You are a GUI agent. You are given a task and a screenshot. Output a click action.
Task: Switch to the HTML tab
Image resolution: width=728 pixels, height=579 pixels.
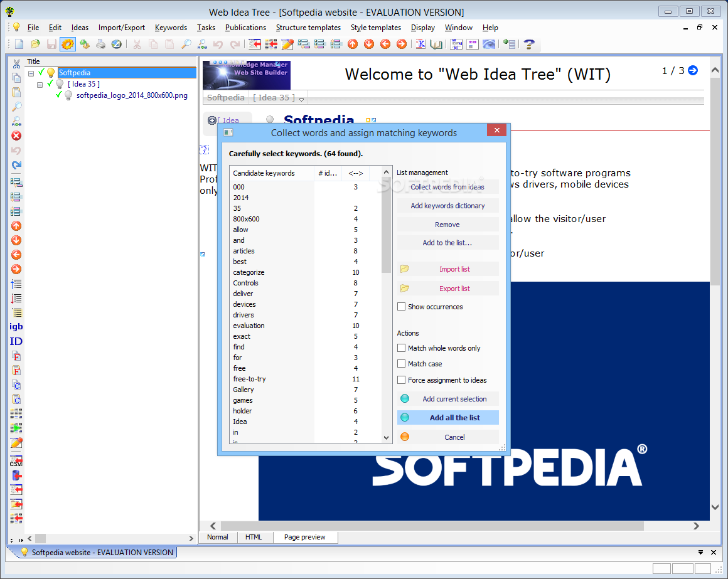pos(254,537)
